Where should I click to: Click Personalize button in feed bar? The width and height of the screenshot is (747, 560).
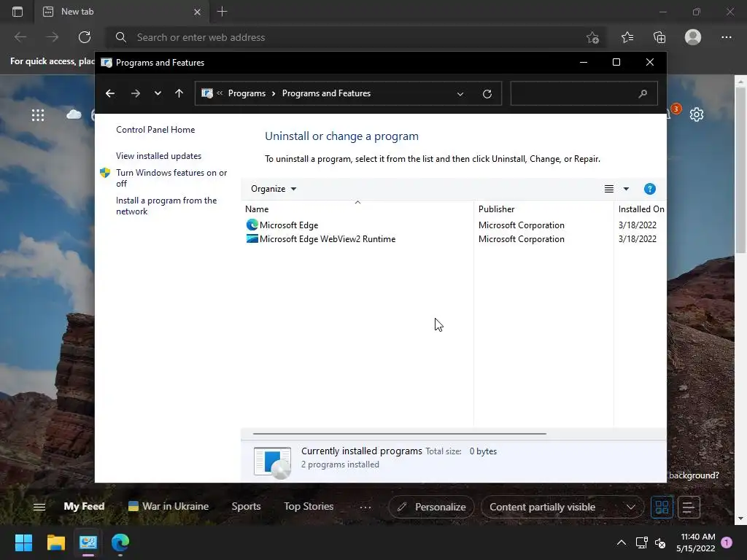[x=431, y=507]
